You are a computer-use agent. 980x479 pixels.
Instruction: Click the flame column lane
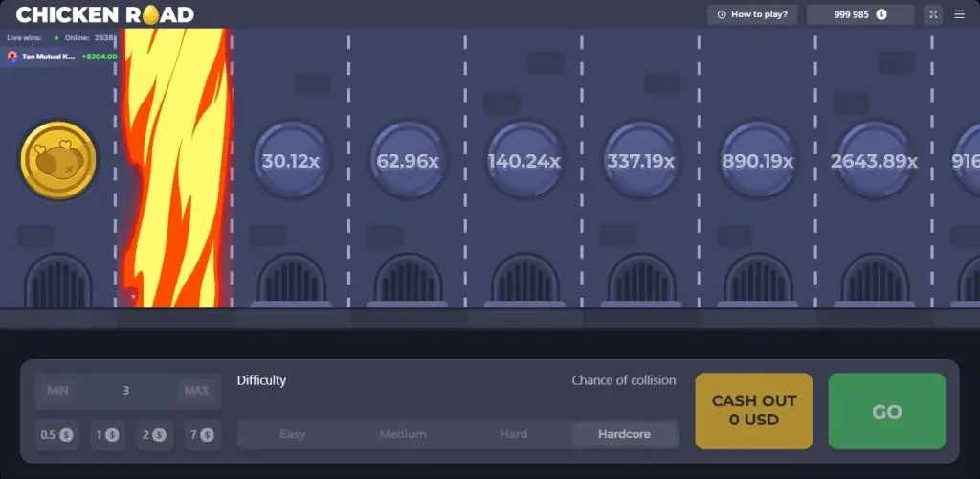[x=176, y=168]
